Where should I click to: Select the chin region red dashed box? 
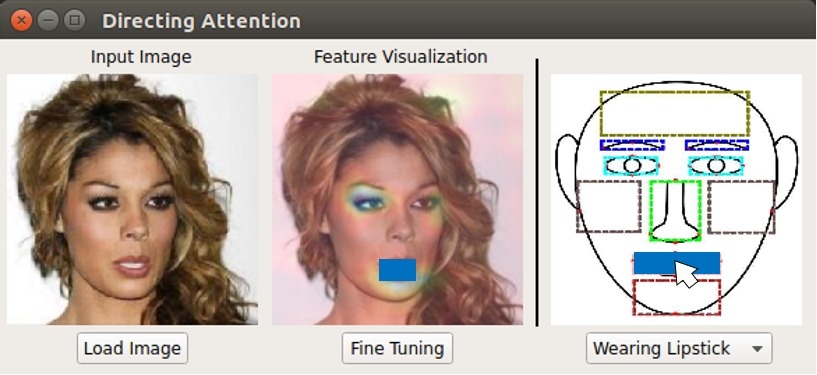pyautogui.click(x=676, y=297)
